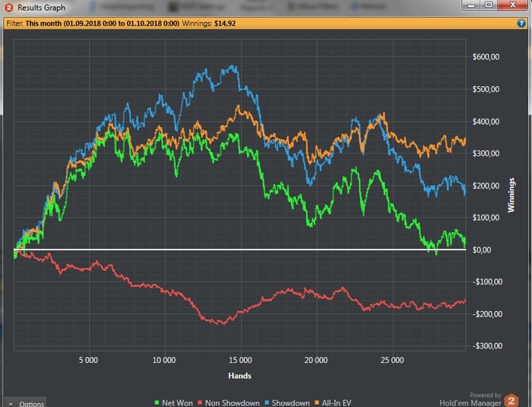Click the -$100,00 axis label

pos(488,281)
